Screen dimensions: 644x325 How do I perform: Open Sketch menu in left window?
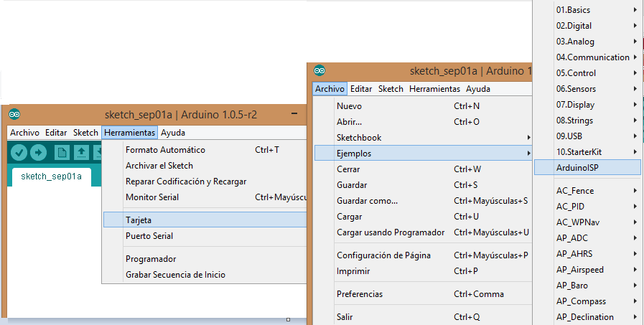(85, 133)
